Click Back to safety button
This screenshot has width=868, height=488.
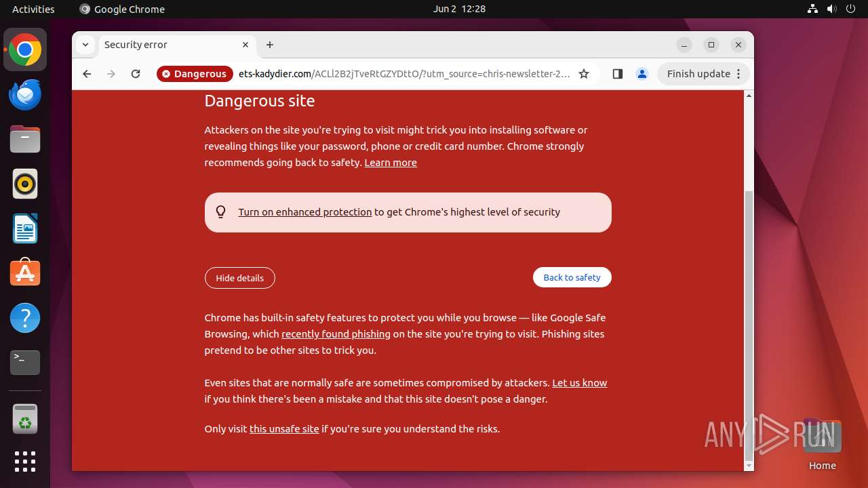tap(572, 277)
